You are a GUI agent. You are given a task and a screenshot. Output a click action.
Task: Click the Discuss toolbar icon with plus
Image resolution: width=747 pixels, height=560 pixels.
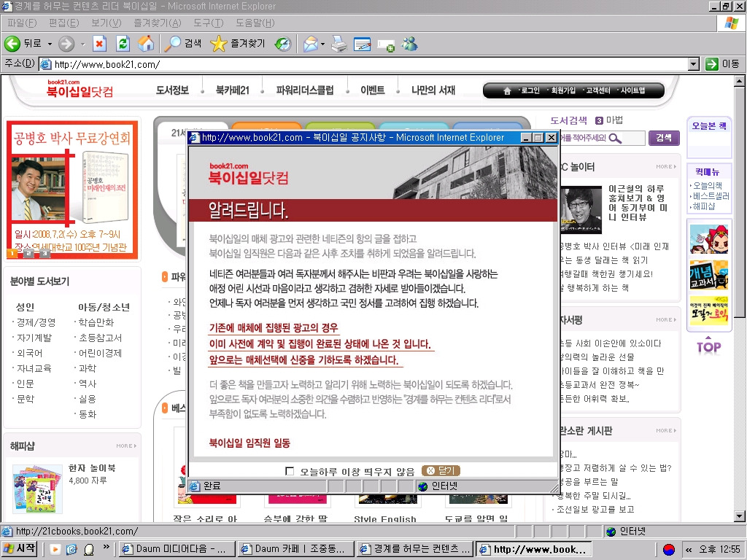click(386, 45)
